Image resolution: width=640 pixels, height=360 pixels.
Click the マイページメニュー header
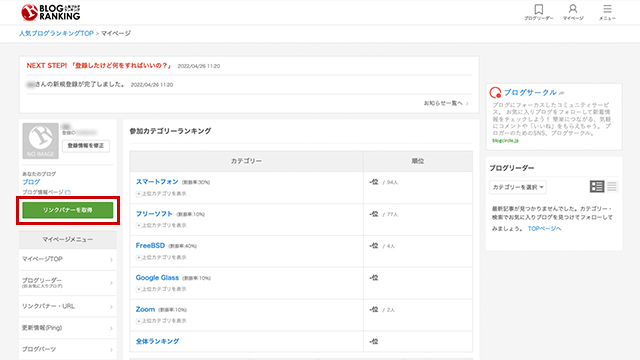click(68, 240)
